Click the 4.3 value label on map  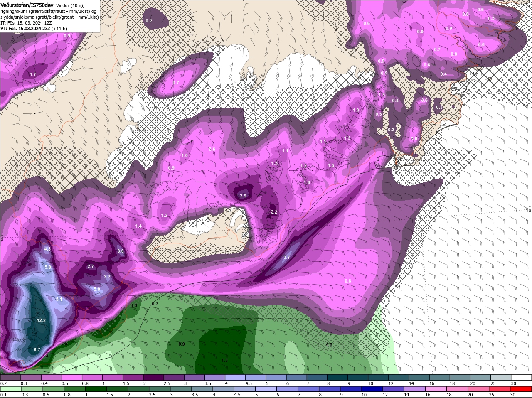[47, 249]
